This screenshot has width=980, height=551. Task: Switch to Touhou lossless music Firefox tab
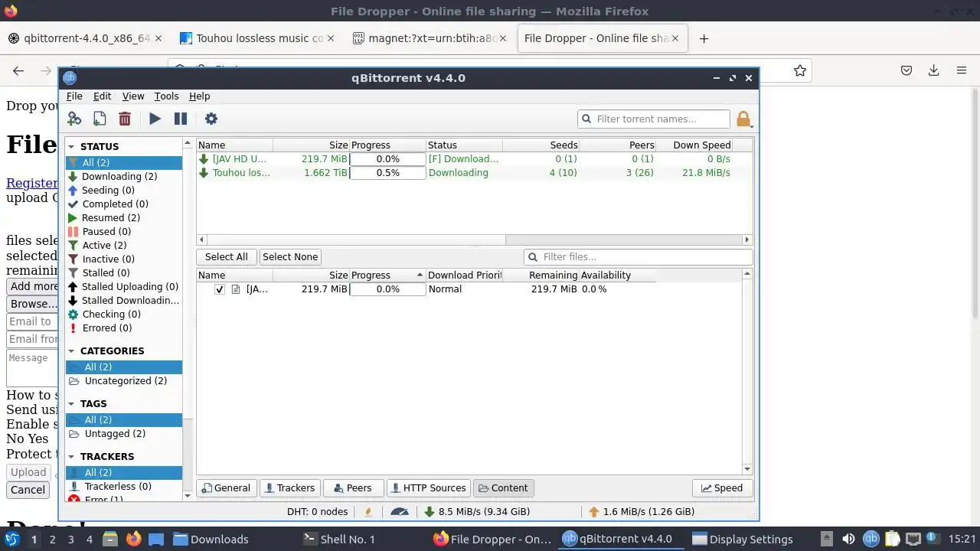pyautogui.click(x=256, y=38)
